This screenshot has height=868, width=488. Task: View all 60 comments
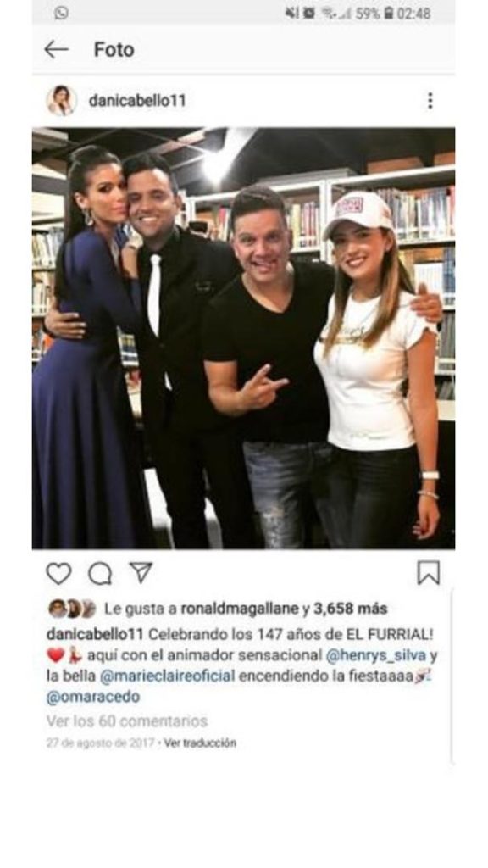click(127, 721)
